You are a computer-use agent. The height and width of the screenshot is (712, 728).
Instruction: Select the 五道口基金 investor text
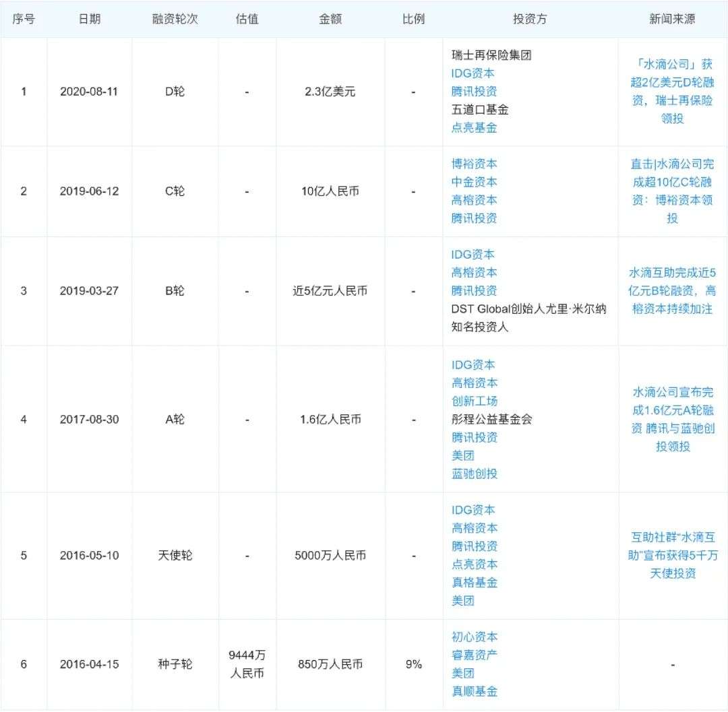click(480, 110)
